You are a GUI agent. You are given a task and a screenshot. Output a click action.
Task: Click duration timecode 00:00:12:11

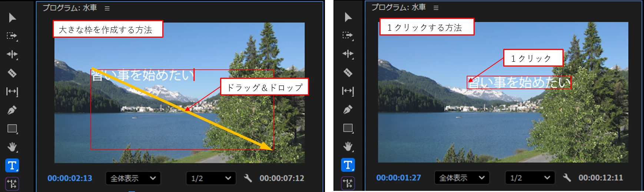pos(601,178)
